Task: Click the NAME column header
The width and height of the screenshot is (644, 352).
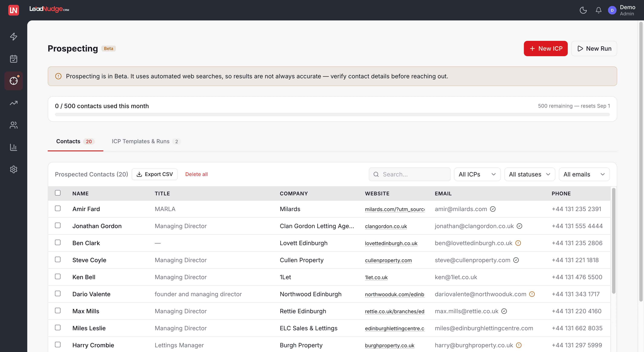Action: [80, 193]
